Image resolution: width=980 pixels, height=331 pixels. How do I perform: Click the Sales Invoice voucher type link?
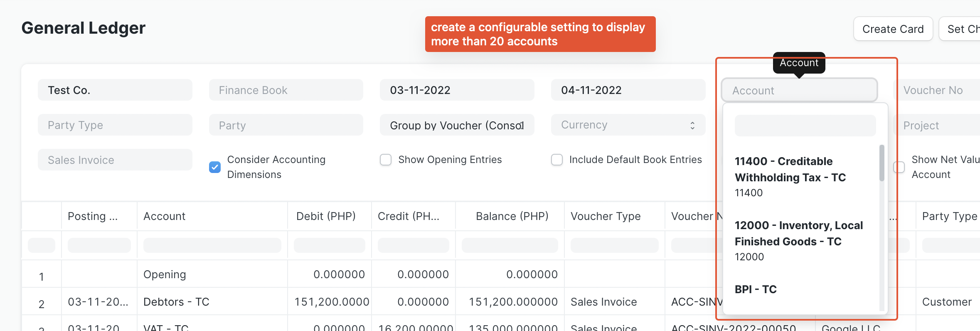pyautogui.click(x=603, y=301)
